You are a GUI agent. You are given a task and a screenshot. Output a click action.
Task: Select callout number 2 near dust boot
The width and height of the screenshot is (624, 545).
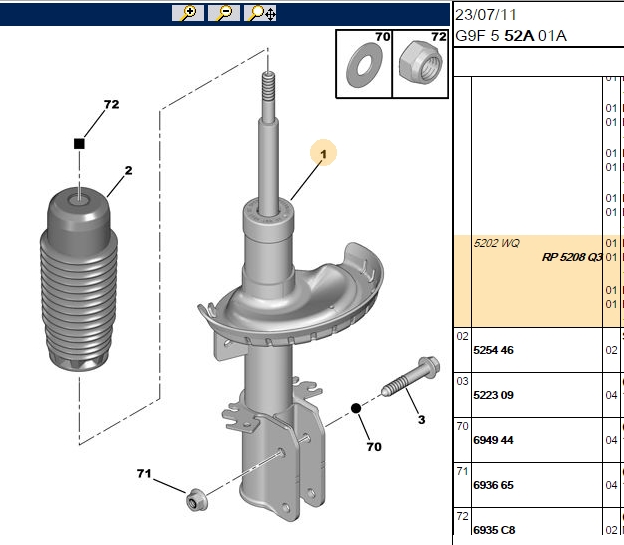(x=128, y=170)
